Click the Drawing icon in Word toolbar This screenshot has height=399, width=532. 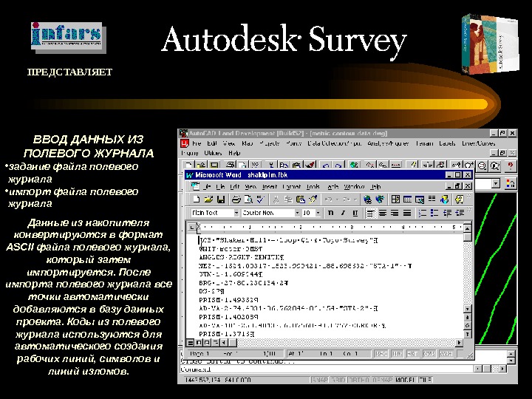pyautogui.click(x=444, y=199)
